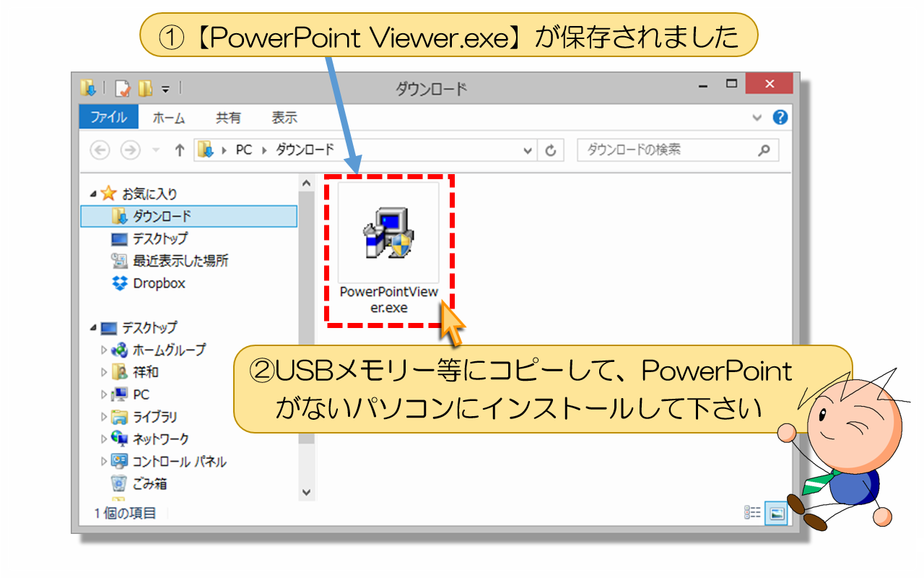Select ホームグループ in the tree
The image size is (924, 578).
point(169,350)
